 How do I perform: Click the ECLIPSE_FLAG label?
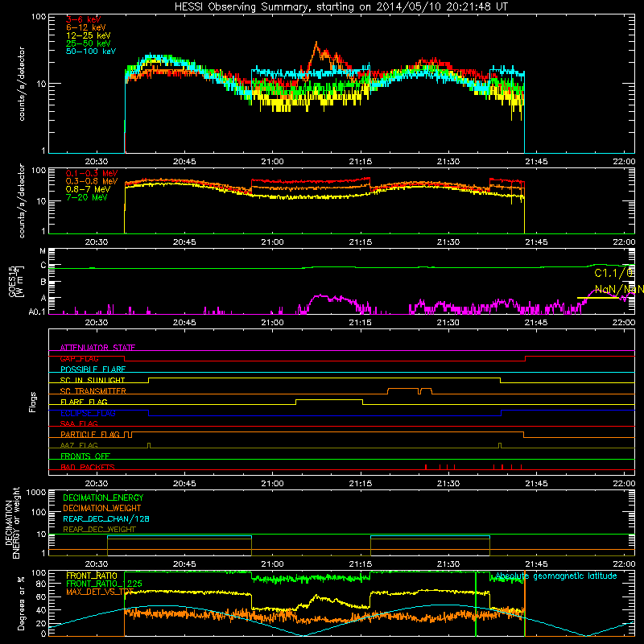click(x=88, y=413)
